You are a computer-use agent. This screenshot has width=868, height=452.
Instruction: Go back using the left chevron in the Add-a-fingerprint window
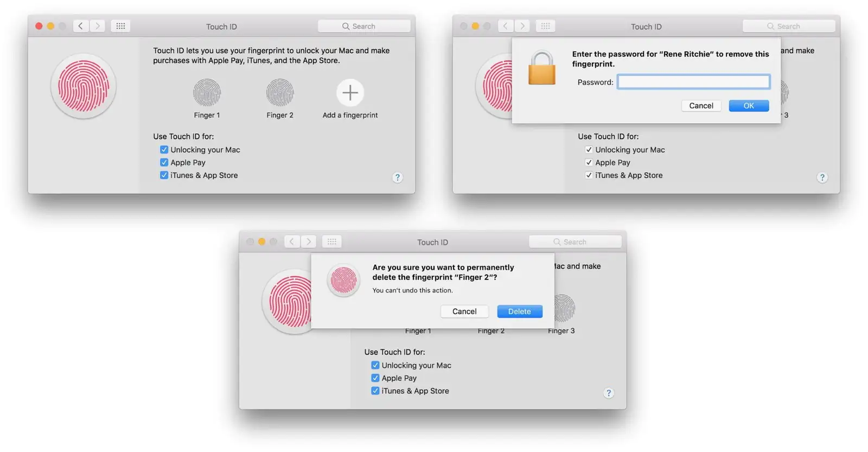tap(81, 26)
